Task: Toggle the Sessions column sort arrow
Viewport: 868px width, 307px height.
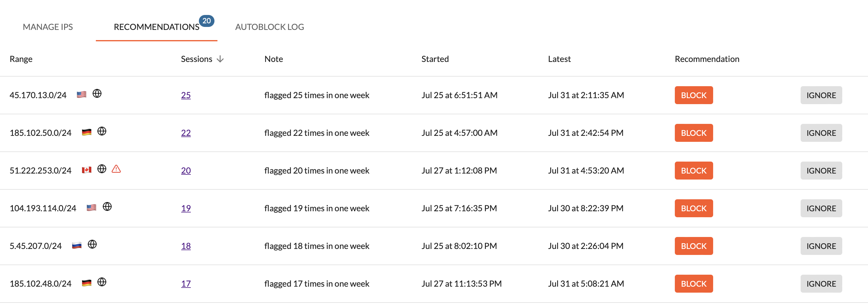Action: click(220, 59)
